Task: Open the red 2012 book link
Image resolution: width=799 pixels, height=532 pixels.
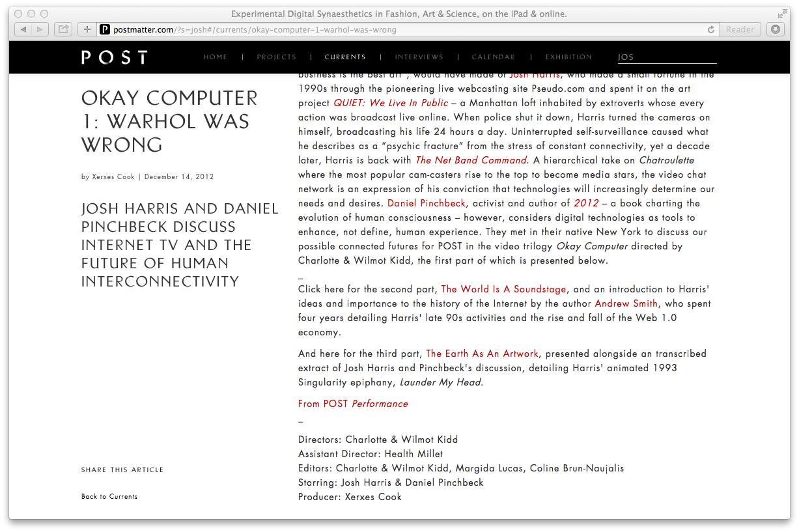Action: [x=586, y=203]
